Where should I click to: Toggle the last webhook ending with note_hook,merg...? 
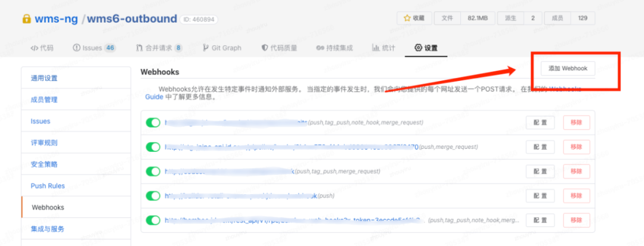(x=153, y=220)
